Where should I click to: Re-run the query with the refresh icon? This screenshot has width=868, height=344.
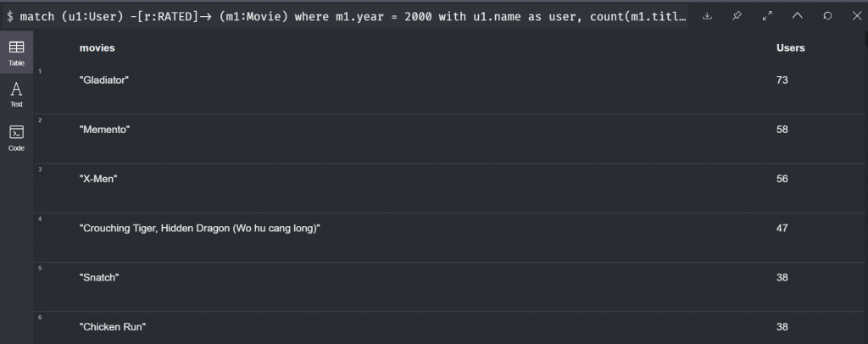(x=827, y=15)
